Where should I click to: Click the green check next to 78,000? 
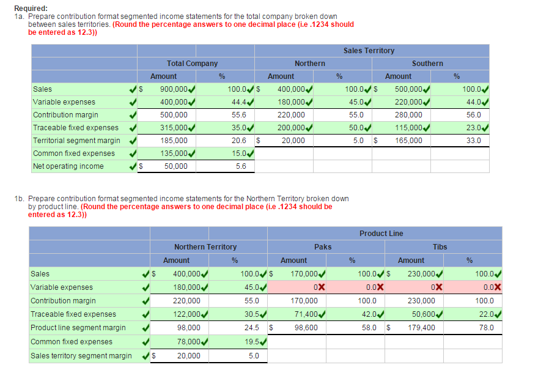[204, 342]
